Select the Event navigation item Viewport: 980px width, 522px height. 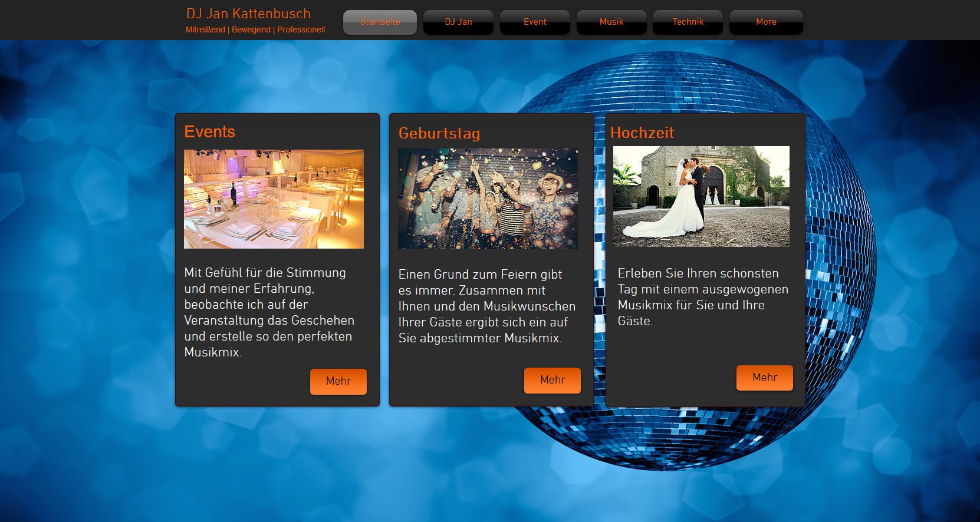coord(535,22)
